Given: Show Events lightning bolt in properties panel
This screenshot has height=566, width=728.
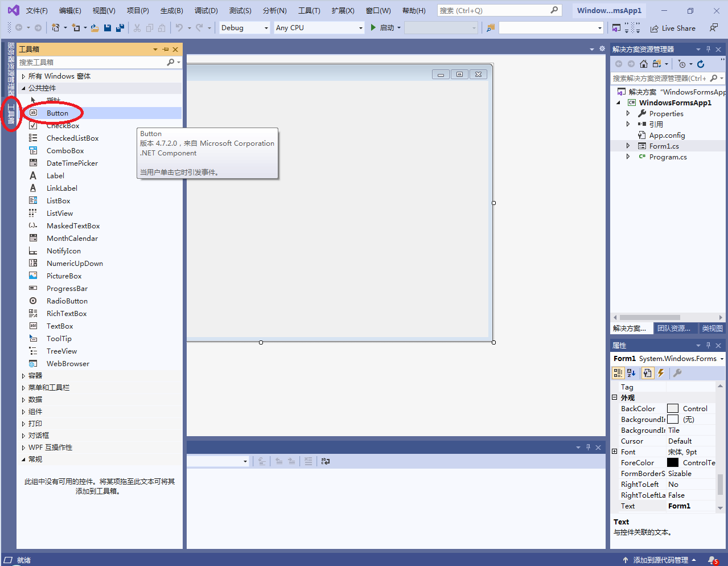Looking at the screenshot, I should [661, 373].
